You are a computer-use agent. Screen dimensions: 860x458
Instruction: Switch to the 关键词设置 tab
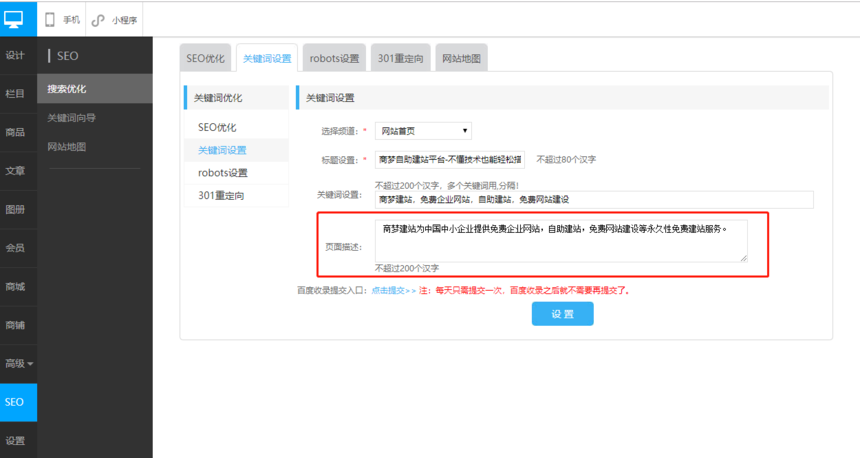(x=267, y=58)
